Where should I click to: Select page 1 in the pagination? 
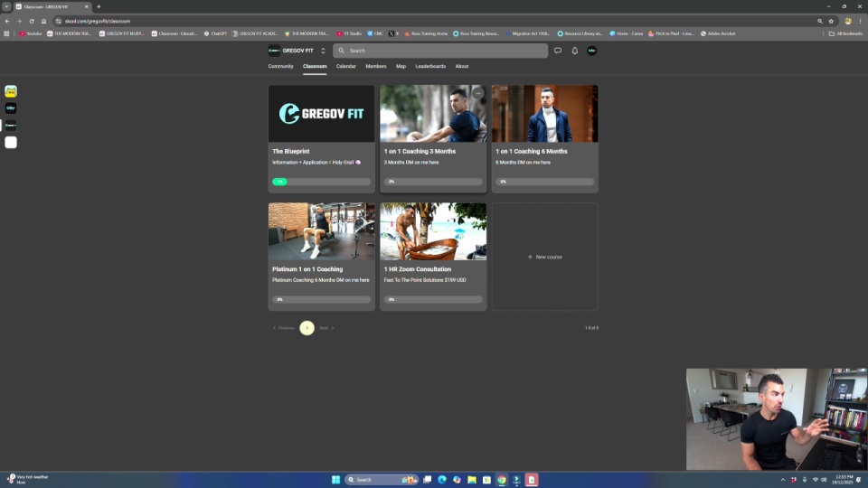tap(307, 328)
